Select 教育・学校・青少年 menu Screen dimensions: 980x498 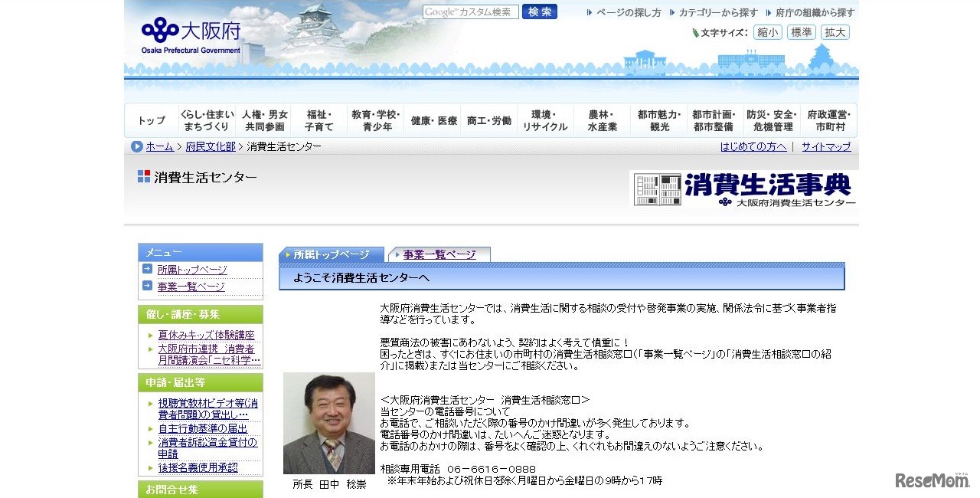(376, 120)
